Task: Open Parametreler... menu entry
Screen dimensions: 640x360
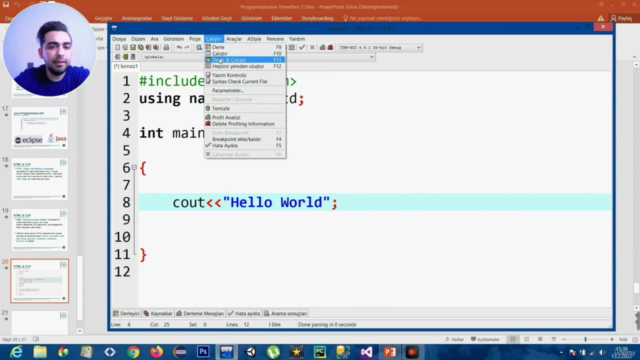Action: (245, 91)
